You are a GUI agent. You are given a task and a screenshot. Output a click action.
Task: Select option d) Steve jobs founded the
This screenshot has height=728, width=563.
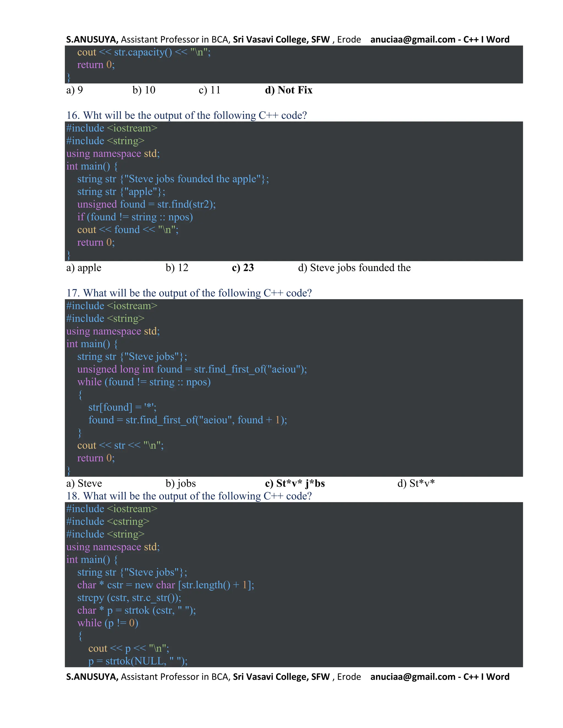pos(354,268)
